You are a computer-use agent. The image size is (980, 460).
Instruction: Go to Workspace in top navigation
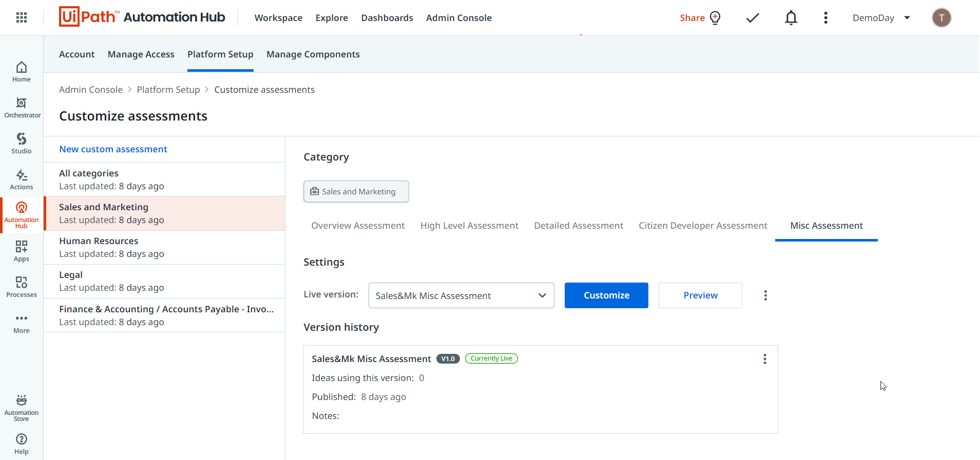click(x=278, y=18)
